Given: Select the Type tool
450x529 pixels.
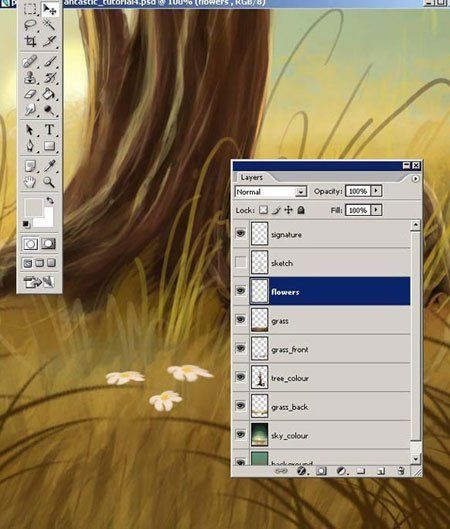Looking at the screenshot, I should [49, 130].
